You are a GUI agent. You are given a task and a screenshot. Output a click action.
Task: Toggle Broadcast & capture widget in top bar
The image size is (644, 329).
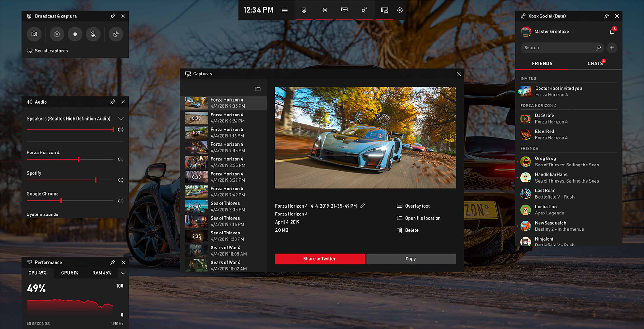(x=304, y=10)
